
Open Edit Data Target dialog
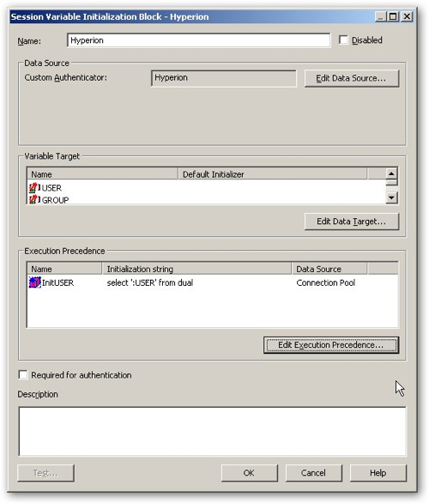pyautogui.click(x=352, y=222)
